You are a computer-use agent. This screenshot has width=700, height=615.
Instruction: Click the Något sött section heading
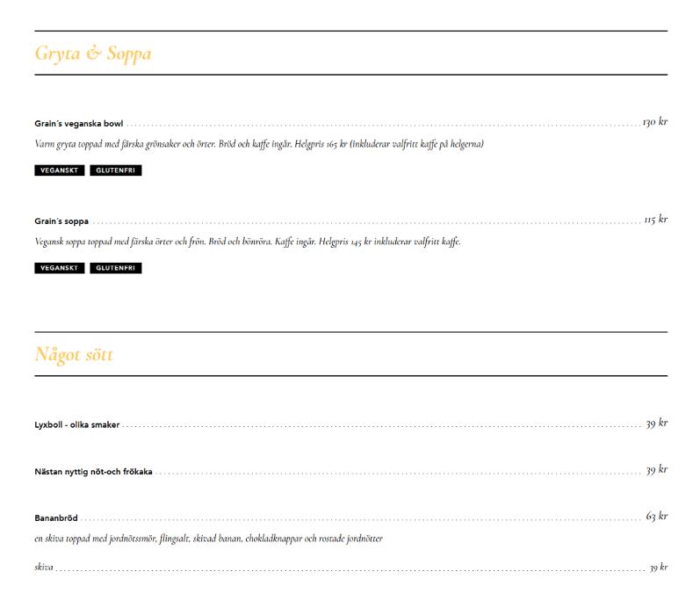click(74, 355)
